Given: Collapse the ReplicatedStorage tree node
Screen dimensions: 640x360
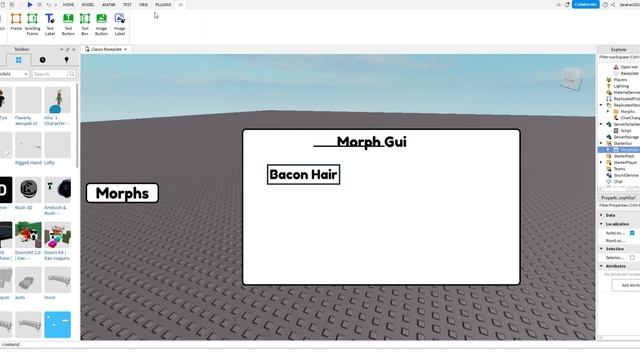Looking at the screenshot, I should (x=601, y=105).
